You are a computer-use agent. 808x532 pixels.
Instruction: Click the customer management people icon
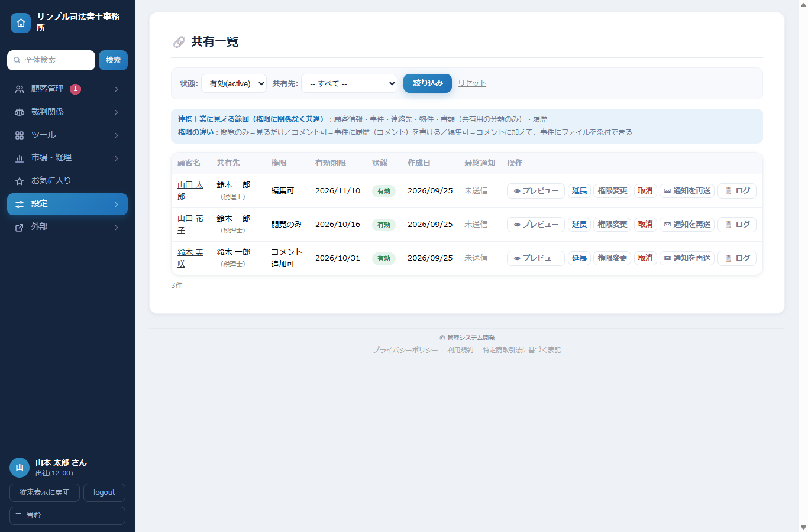click(20, 89)
